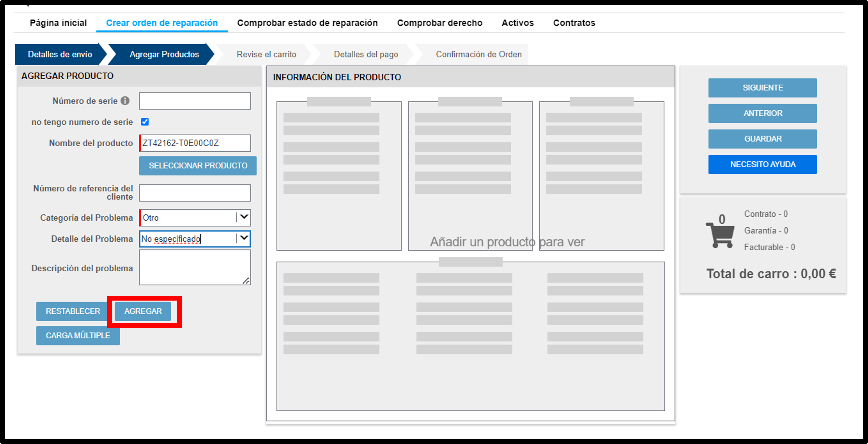Open the Página inicial tab
The height and width of the screenshot is (444, 868).
coord(58,23)
